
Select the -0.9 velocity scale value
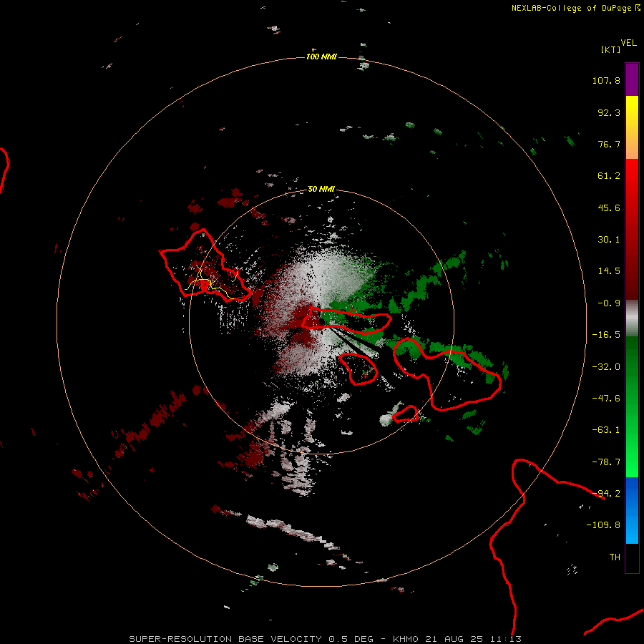pos(609,303)
